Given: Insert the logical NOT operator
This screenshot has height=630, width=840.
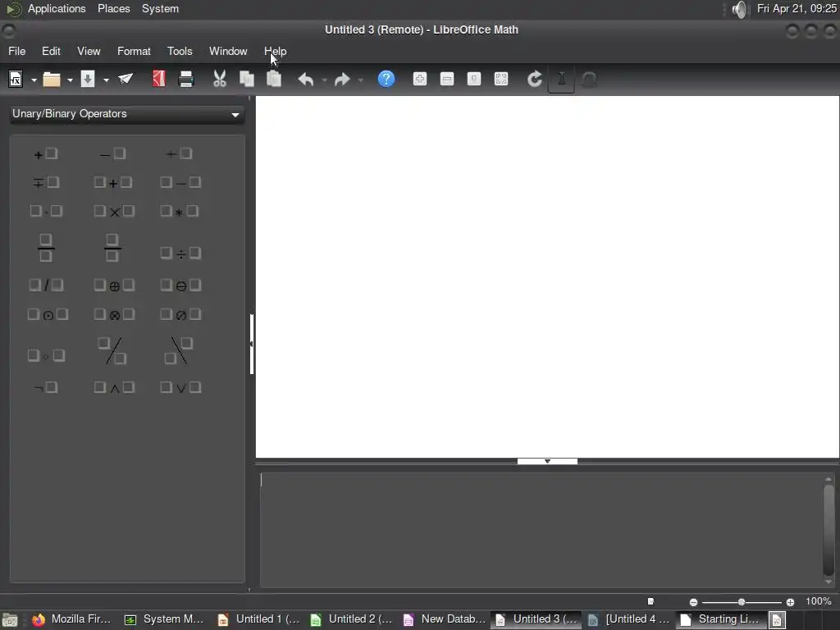Looking at the screenshot, I should tap(46, 387).
